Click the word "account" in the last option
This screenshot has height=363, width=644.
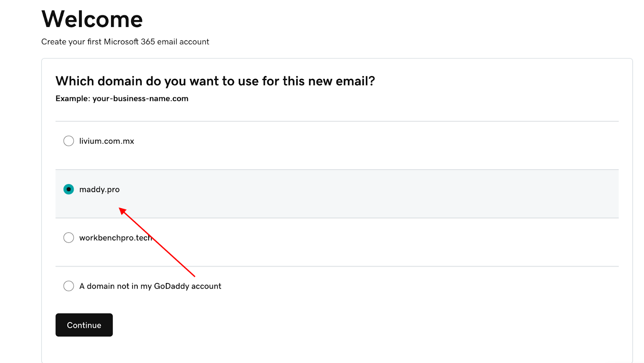coord(206,286)
